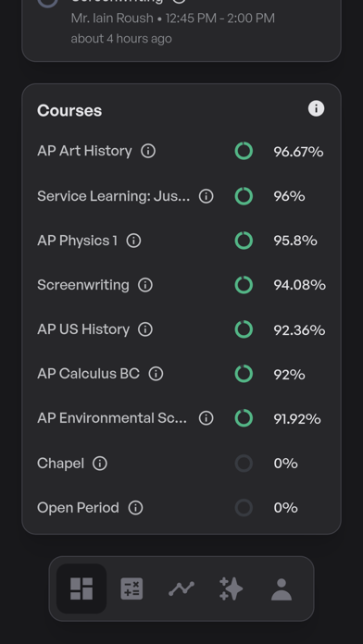Viewport: 363px width, 644px height.
Task: Show info for Open Period
Action: 136,508
